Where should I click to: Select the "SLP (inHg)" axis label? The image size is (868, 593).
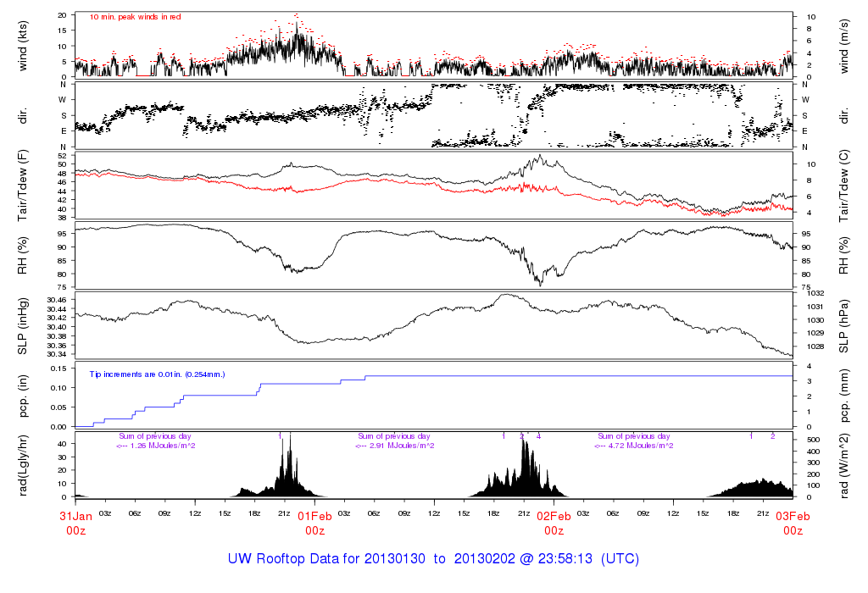tap(23, 326)
